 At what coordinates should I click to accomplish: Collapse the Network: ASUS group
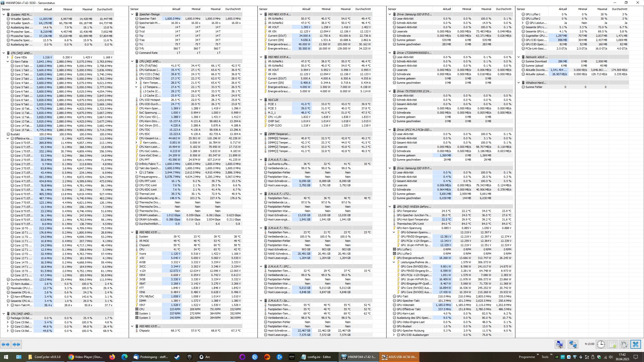coord(519,57)
